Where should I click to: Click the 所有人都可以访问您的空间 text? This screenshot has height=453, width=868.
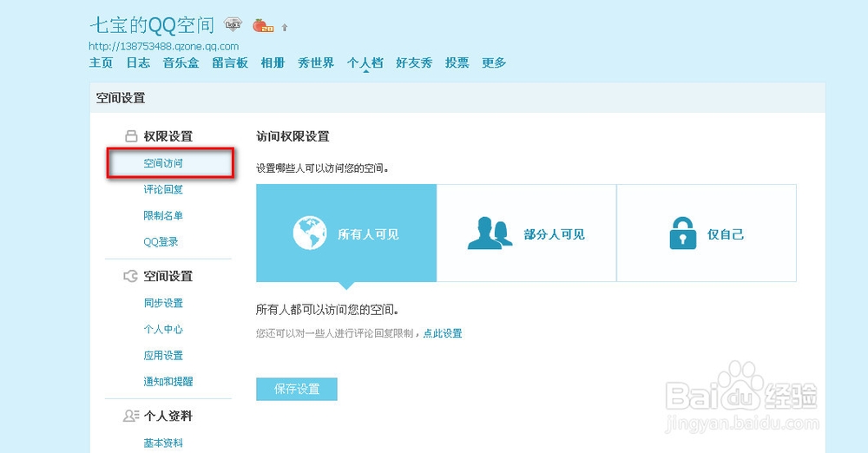[x=328, y=310]
